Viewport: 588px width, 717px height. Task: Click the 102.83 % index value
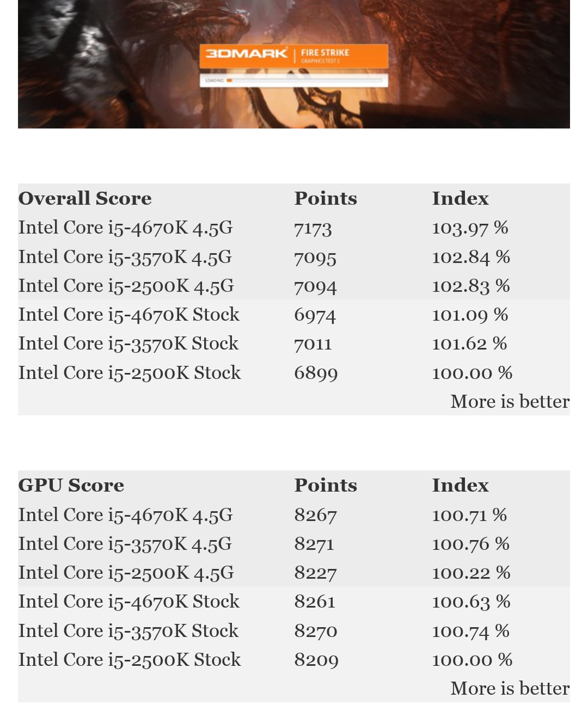point(470,286)
